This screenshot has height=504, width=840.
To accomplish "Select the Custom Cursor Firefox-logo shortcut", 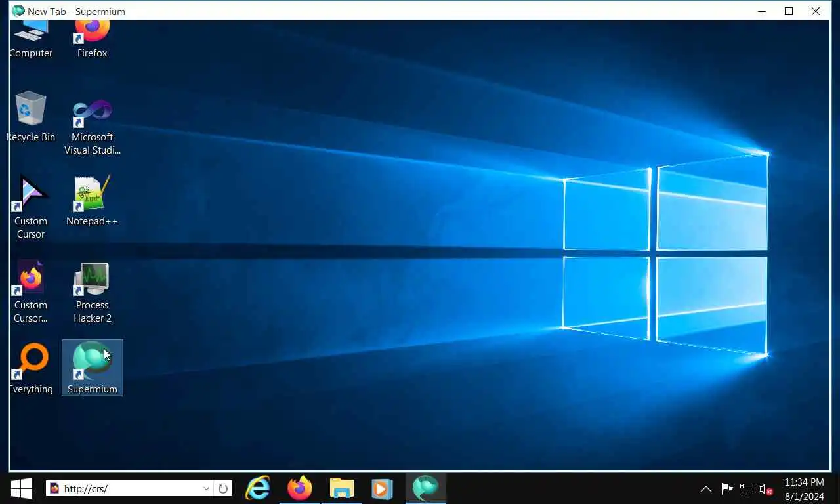I will coord(31,291).
